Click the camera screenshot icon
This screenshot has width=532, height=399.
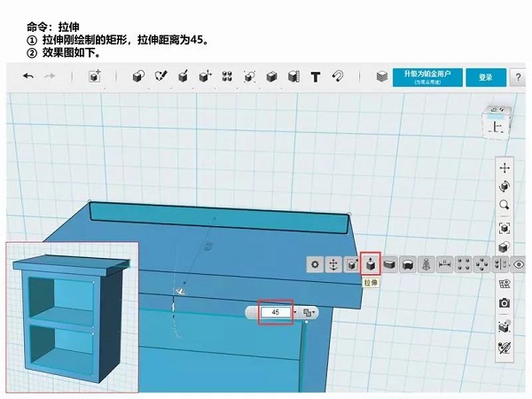point(505,303)
